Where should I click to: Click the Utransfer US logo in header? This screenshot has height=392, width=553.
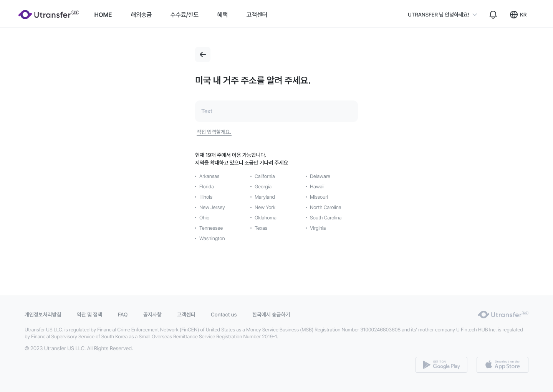(x=49, y=15)
